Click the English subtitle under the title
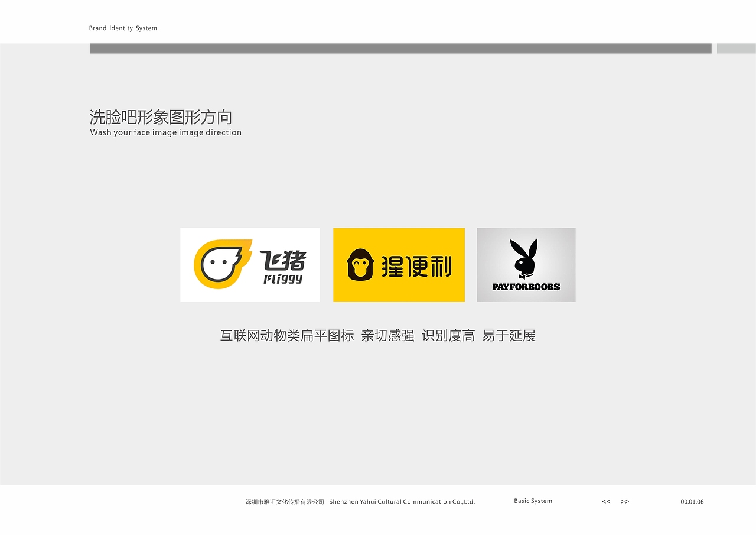The height and width of the screenshot is (535, 756). click(165, 132)
